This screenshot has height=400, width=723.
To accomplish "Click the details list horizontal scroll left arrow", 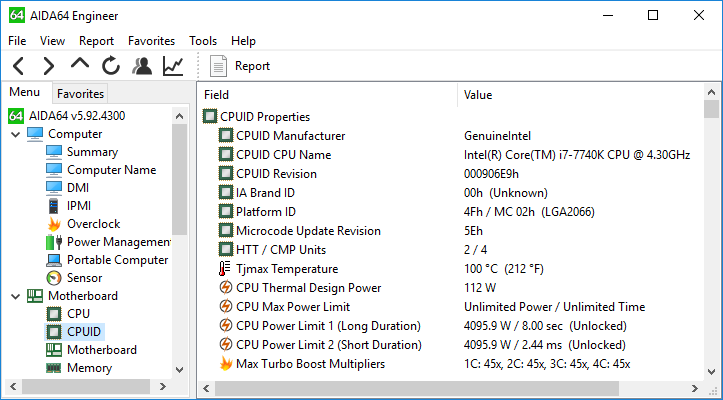I will [x=207, y=388].
